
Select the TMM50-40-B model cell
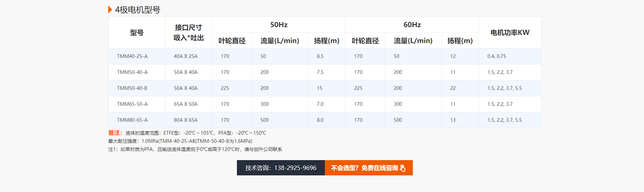[132, 88]
